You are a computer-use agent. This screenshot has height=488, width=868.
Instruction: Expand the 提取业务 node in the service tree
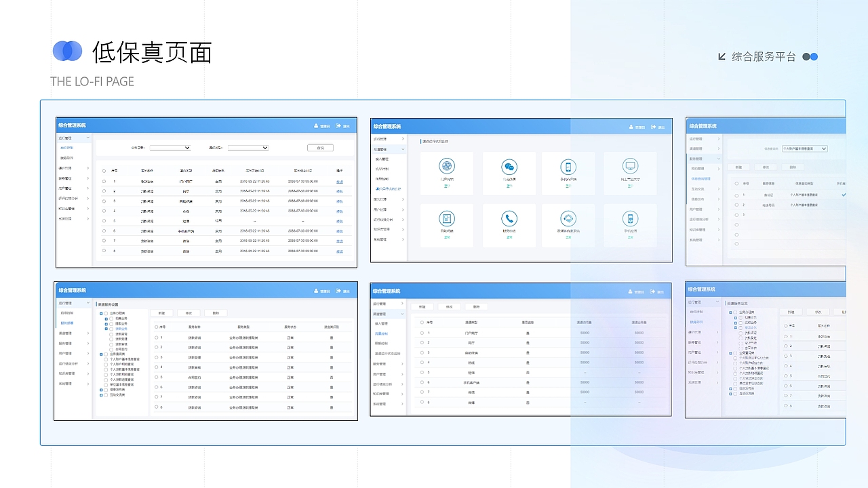coord(106,324)
